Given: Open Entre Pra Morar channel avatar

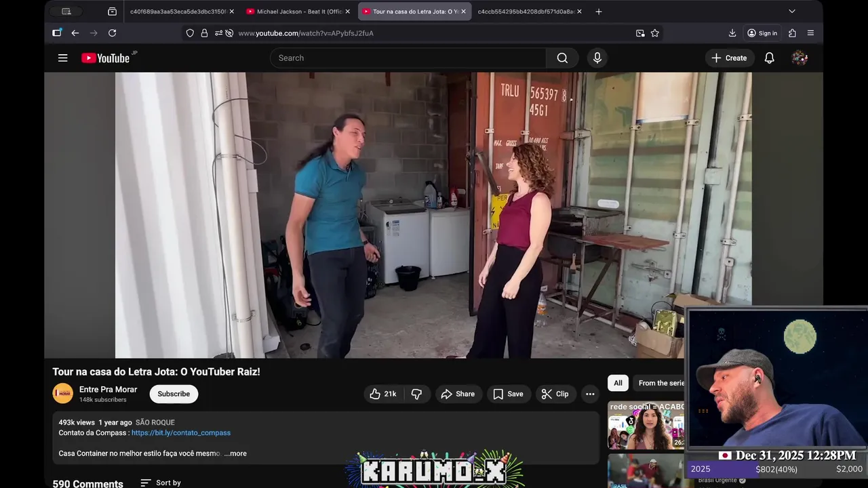Looking at the screenshot, I should tap(63, 394).
